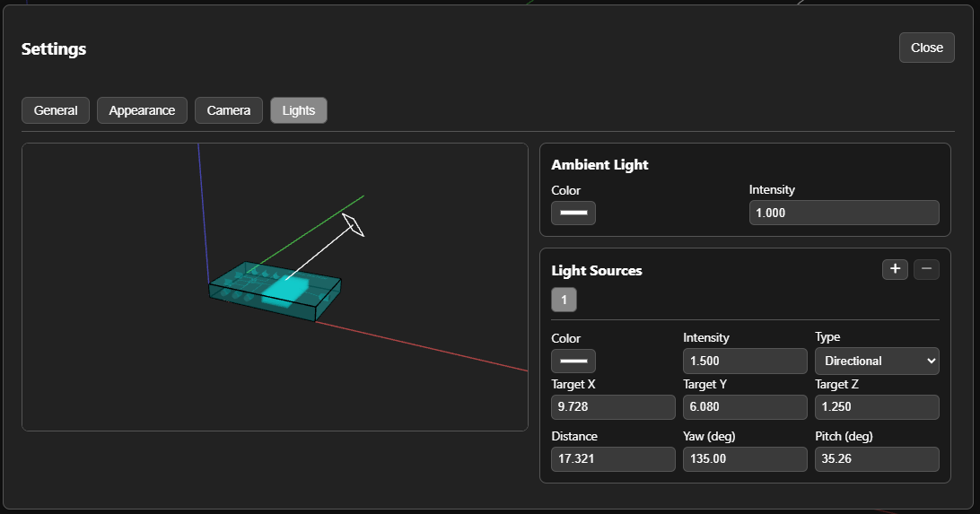
Task: Click the Target Y field
Action: click(x=745, y=406)
